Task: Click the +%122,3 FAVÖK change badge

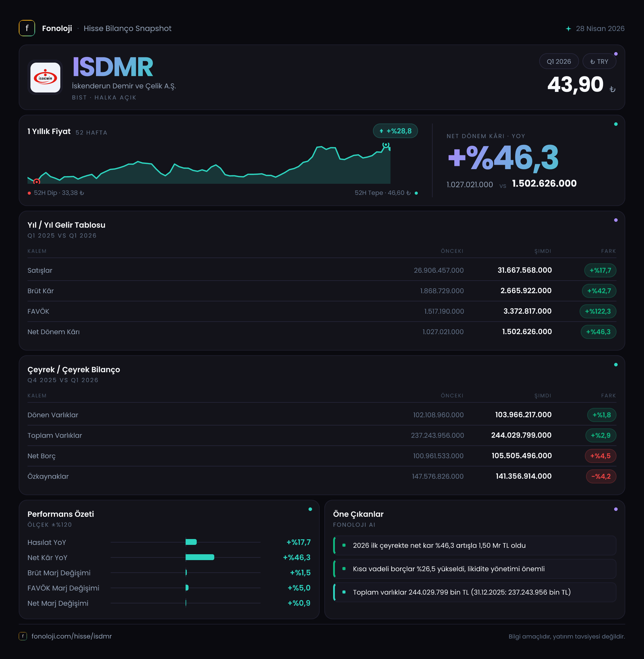Action: (x=598, y=311)
